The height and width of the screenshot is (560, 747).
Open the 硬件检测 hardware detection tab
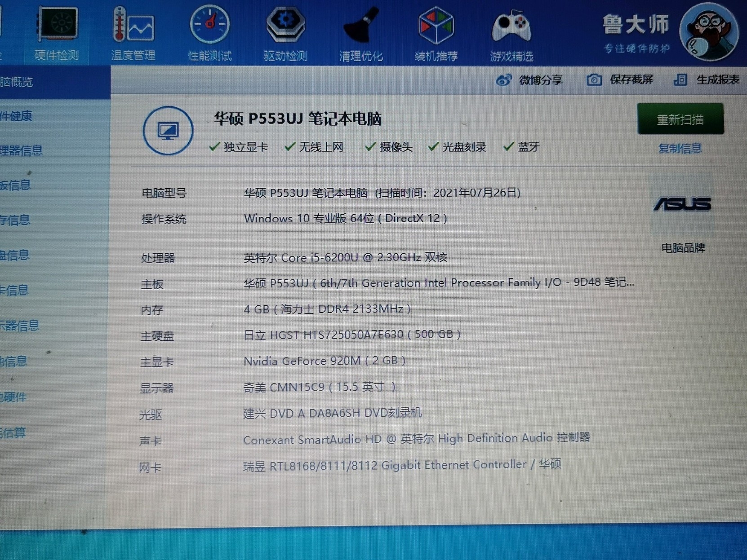[57, 34]
